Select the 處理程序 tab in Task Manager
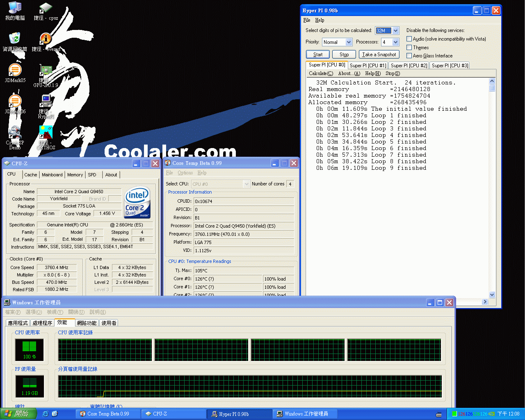Image resolution: width=525 pixels, height=420 pixels. [x=42, y=323]
